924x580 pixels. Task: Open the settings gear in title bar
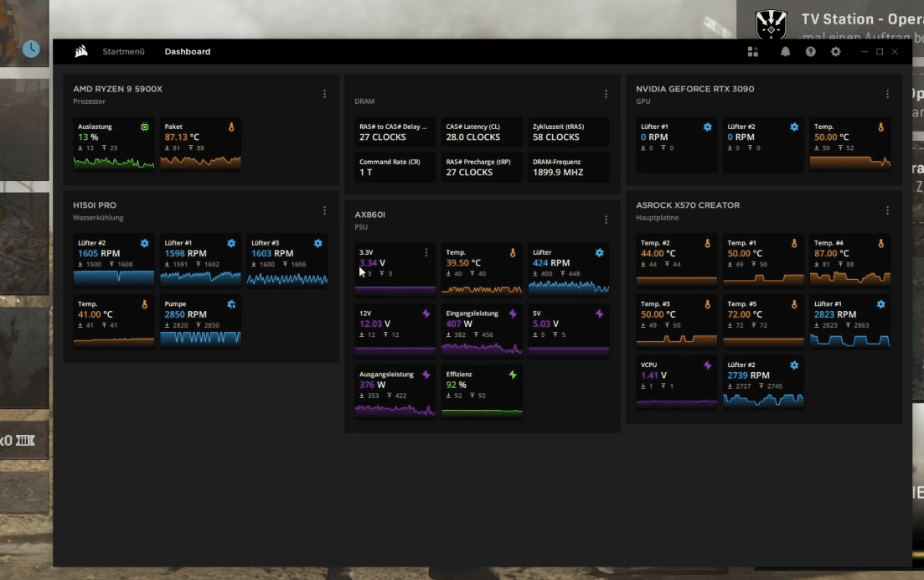pyautogui.click(x=835, y=52)
